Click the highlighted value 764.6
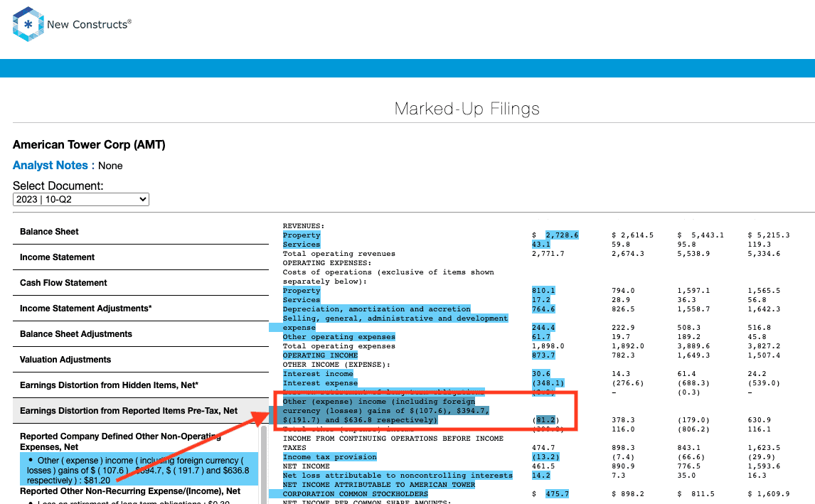The width and height of the screenshot is (815, 504). [543, 309]
